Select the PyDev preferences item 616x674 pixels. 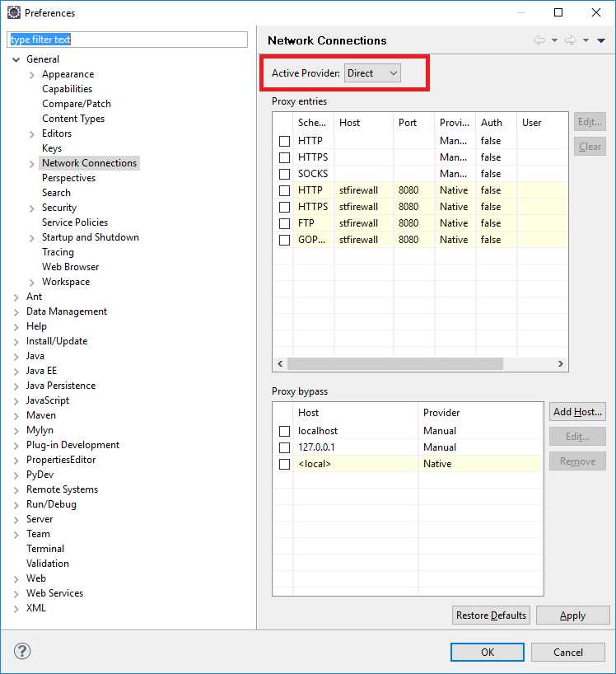tap(40, 475)
